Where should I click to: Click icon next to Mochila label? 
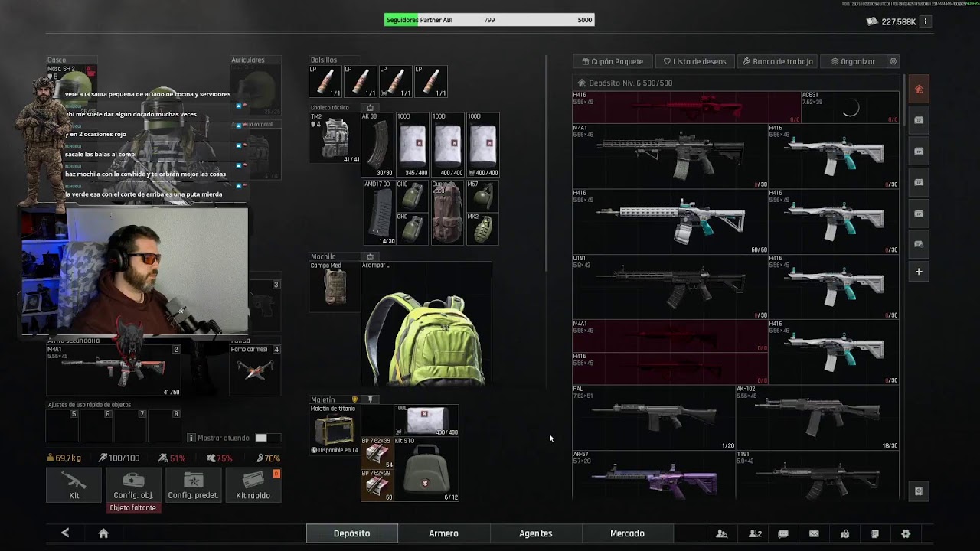pyautogui.click(x=370, y=256)
